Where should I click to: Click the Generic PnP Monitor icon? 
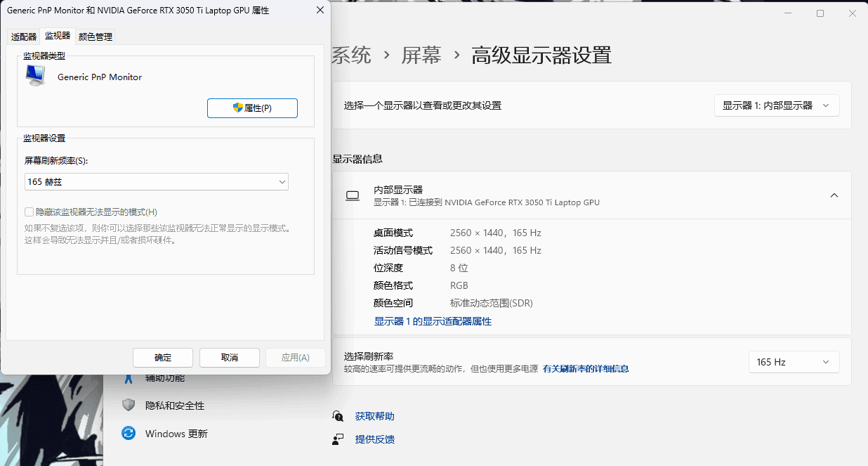coord(35,76)
